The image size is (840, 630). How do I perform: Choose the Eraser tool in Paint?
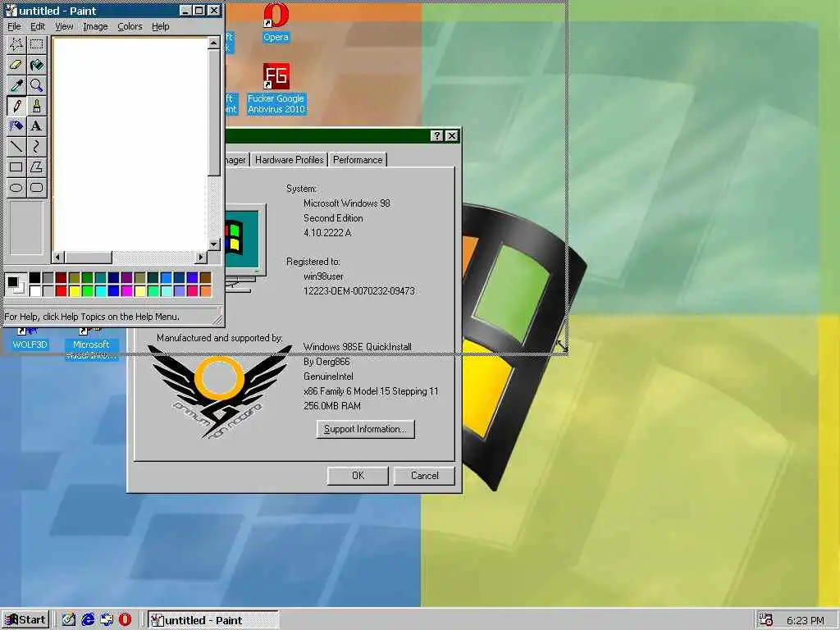tap(16, 65)
